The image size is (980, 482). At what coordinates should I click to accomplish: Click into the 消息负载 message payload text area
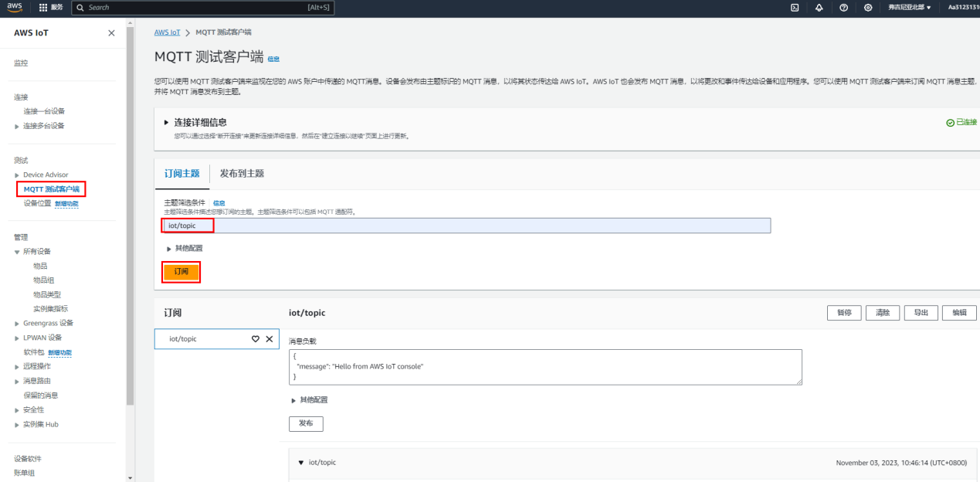pos(545,367)
